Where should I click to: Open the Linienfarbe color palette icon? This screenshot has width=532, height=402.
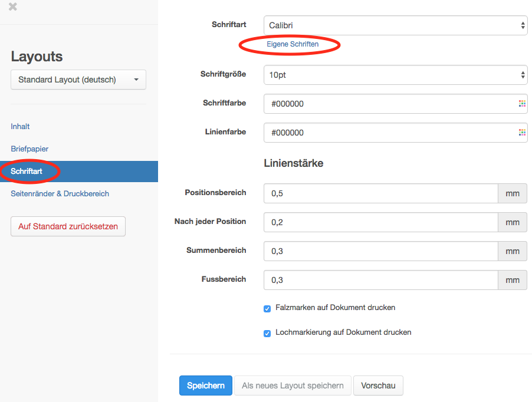[x=522, y=133]
